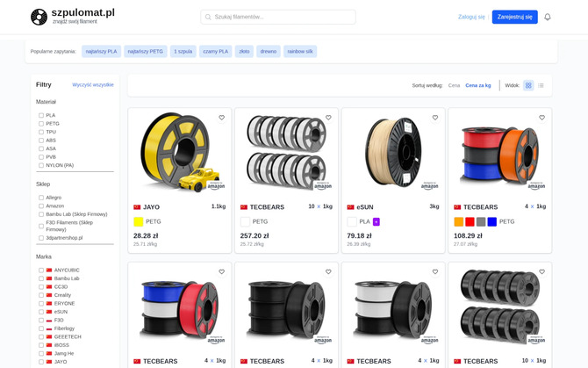Favorite the black TECBEARS 10-pack
588x368 pixels.
tap(541, 271)
